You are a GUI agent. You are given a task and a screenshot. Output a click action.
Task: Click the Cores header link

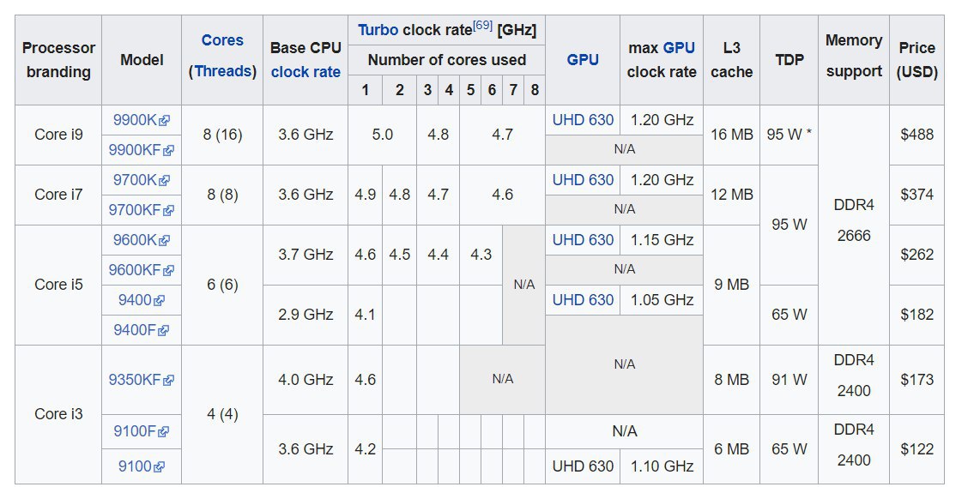pos(222,40)
